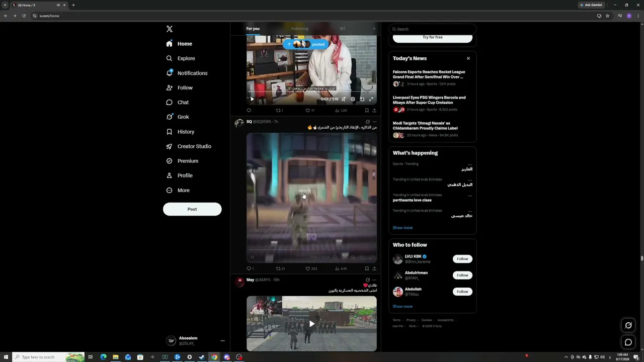Pause SQ's playing video
This screenshot has width=644, height=362.
coord(253,257)
